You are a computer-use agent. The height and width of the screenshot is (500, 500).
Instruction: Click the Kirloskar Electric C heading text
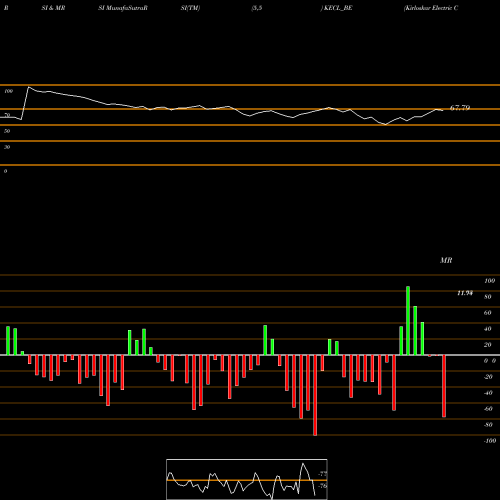431,8
